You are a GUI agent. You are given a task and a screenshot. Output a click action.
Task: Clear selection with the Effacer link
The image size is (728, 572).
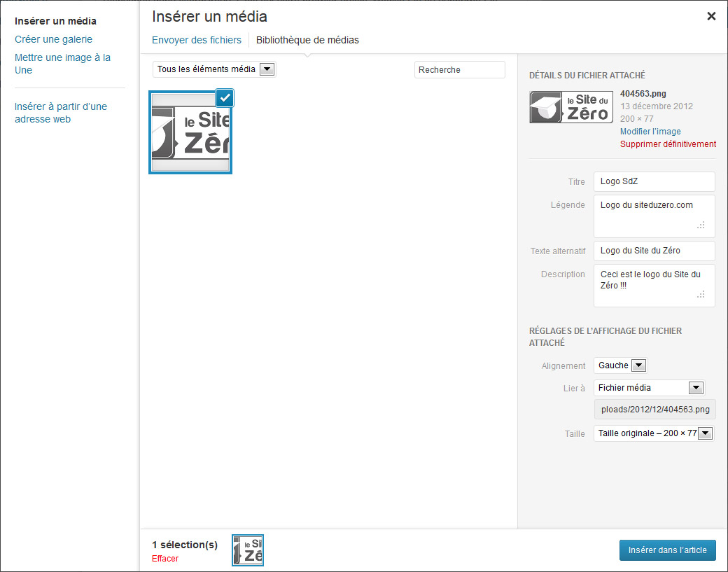coord(165,558)
